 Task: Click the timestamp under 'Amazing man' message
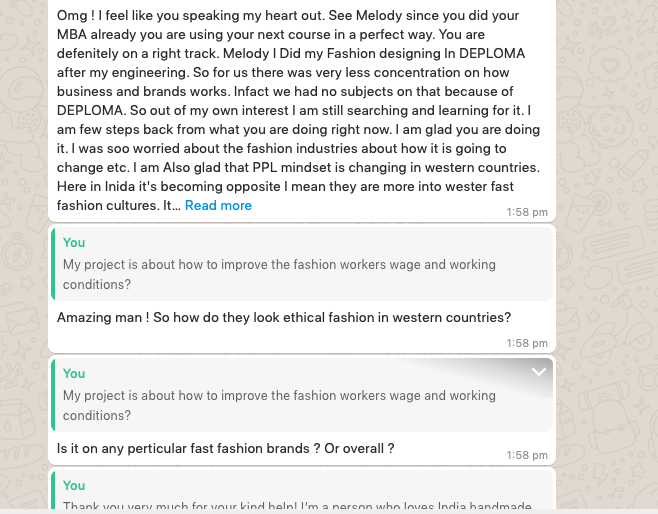[527, 343]
